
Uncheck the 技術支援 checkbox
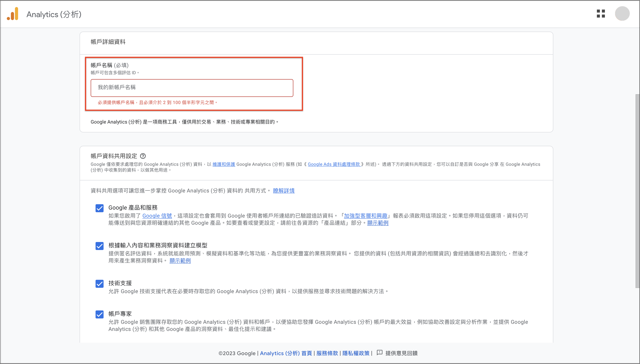point(100,284)
